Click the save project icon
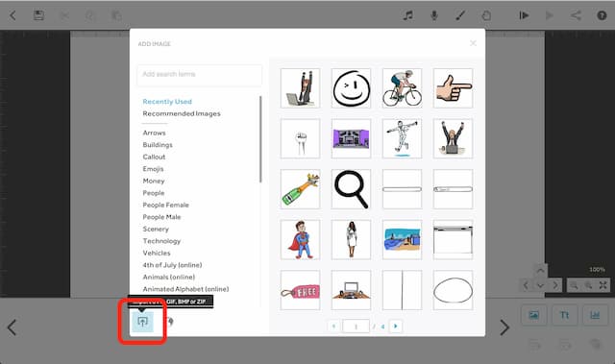The height and width of the screenshot is (364, 615). coord(38,15)
